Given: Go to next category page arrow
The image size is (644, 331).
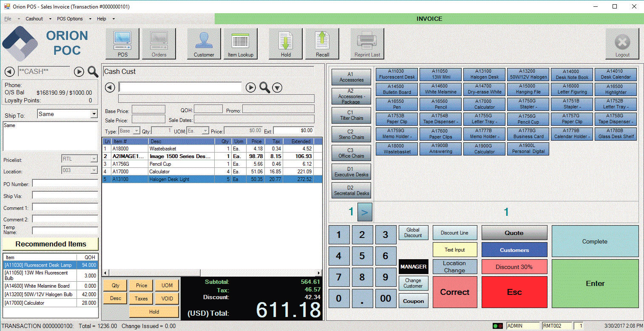Looking at the screenshot, I should (x=365, y=212).
